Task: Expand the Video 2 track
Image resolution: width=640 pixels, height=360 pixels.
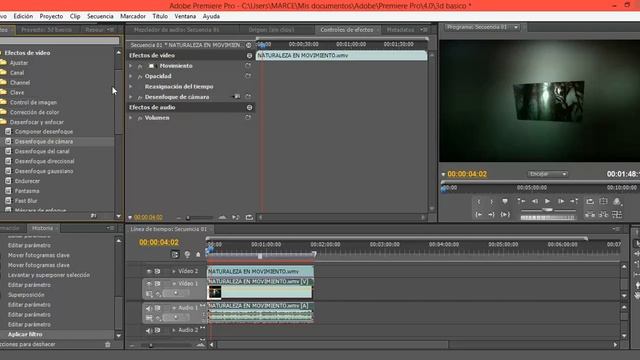Action: pos(174,271)
